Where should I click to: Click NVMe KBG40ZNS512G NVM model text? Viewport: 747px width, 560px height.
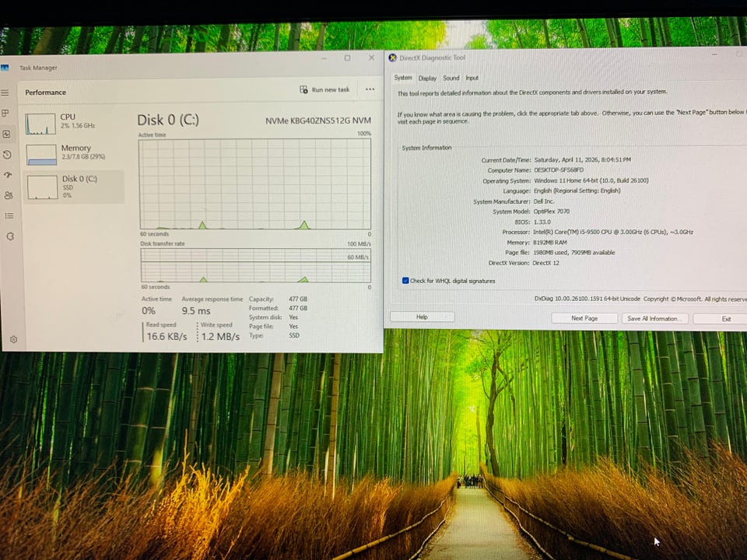tap(318, 121)
